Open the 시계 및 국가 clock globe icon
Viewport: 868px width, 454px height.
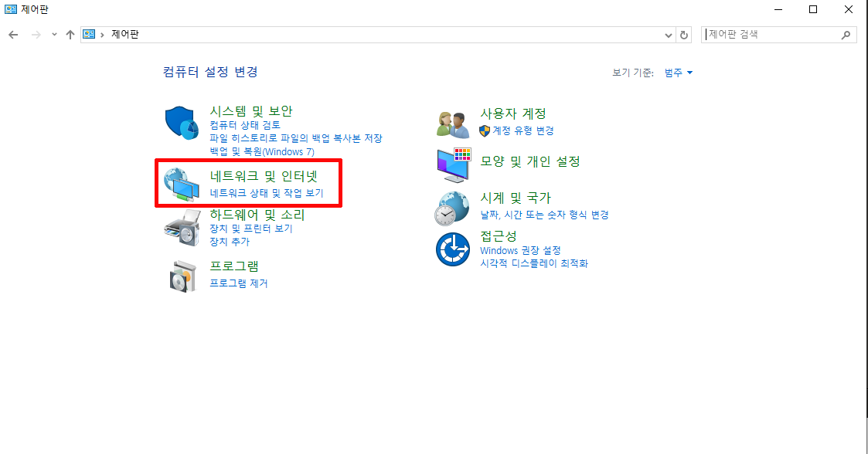452,208
